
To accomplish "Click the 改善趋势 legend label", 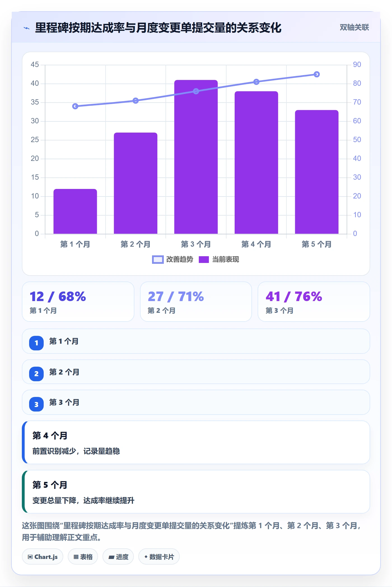I will coord(179,260).
